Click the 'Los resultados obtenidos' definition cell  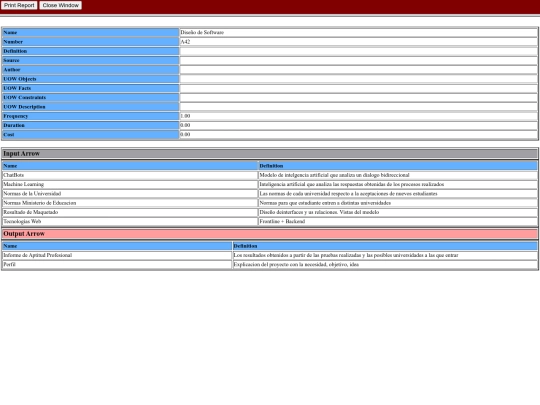click(385, 256)
